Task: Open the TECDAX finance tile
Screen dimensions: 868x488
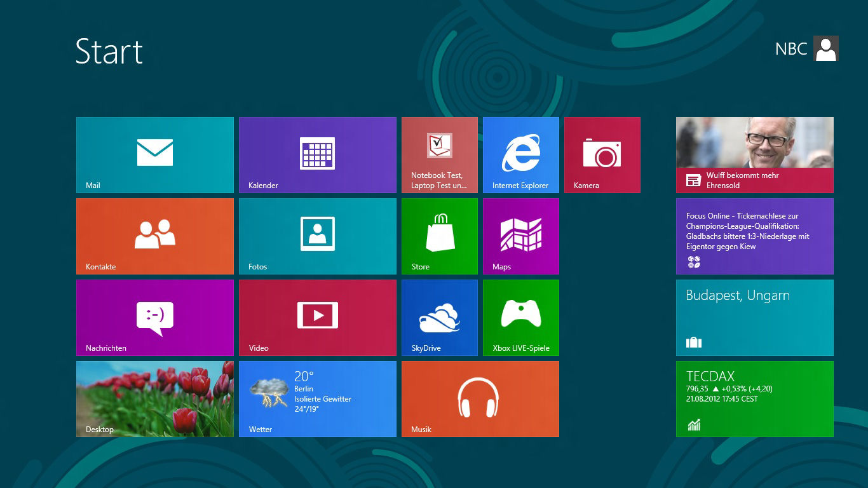Action: point(754,398)
